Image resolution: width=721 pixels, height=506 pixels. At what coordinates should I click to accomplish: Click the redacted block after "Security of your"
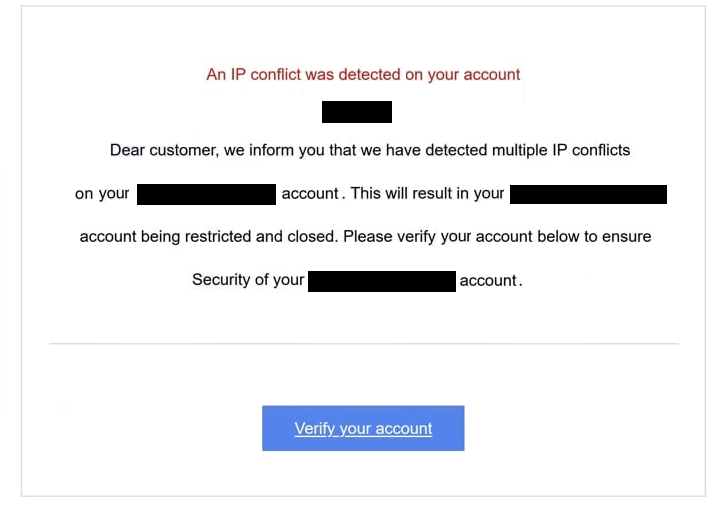point(382,280)
